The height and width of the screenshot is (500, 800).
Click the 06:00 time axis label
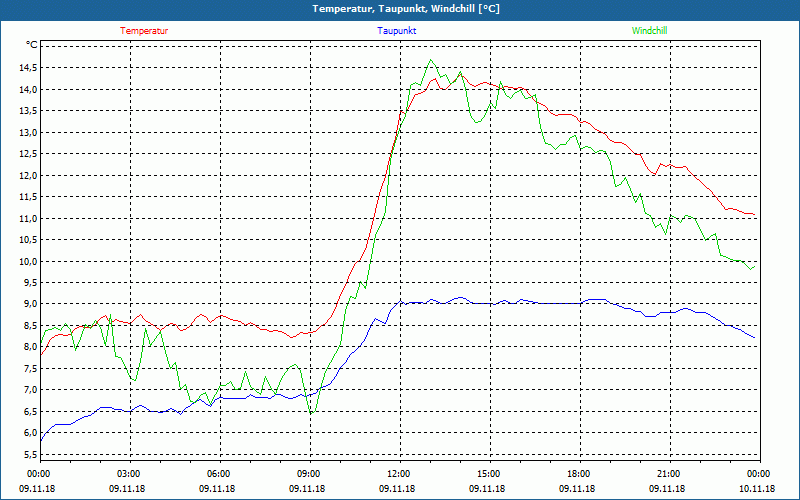217,474
